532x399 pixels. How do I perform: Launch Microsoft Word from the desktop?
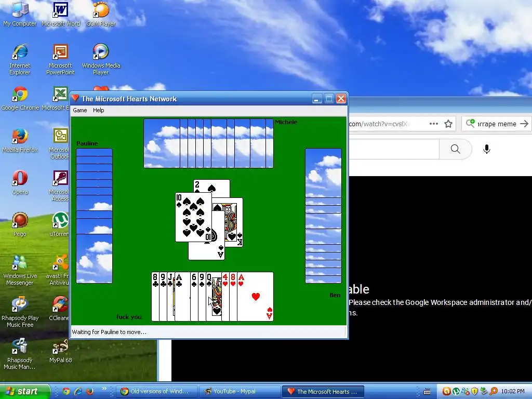point(60,14)
